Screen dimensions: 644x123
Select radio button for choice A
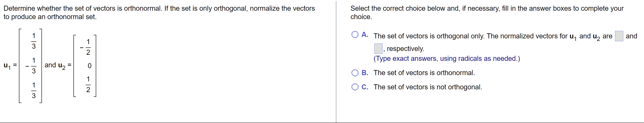[x=355, y=35]
